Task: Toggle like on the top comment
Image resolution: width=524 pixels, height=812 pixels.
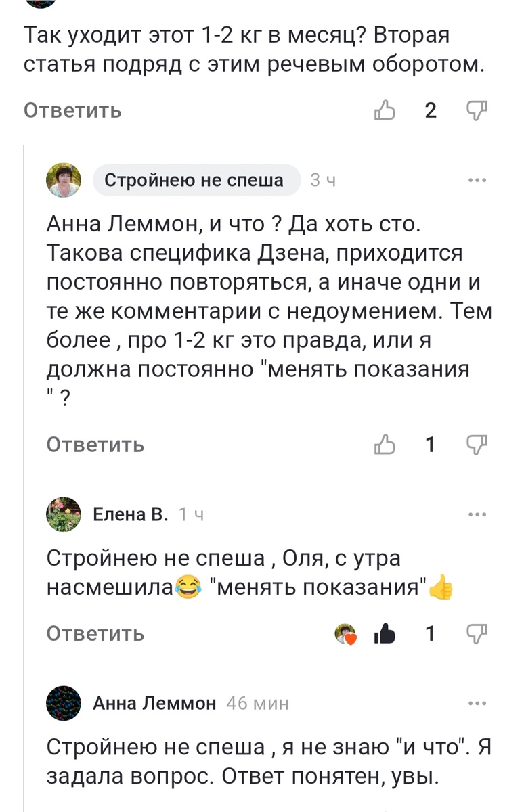Action: (386, 110)
